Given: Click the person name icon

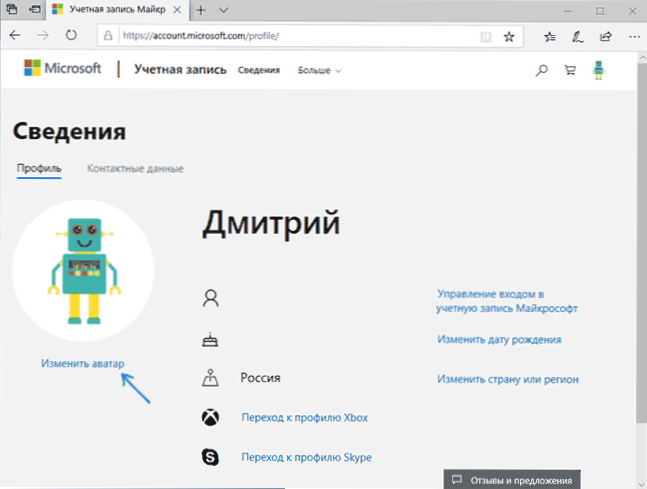Looking at the screenshot, I should tap(210, 298).
